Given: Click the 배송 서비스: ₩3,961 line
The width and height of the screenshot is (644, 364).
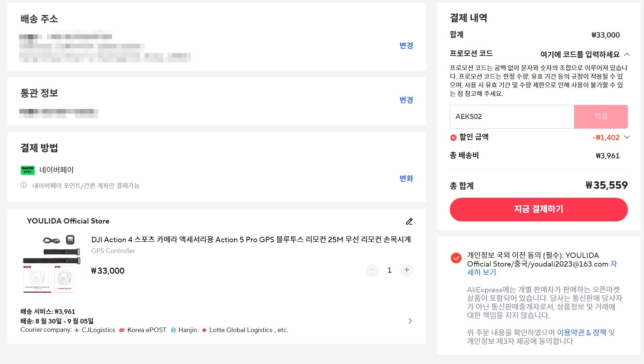Looking at the screenshot, I should 48,312.
